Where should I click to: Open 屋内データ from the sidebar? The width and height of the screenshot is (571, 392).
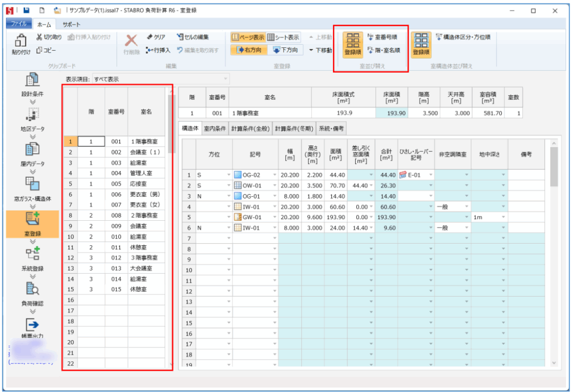(32, 150)
